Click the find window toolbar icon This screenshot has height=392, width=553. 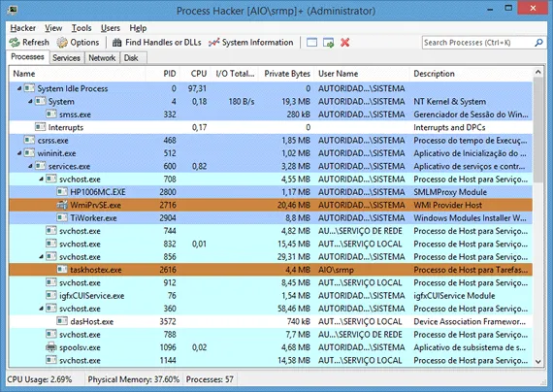pyautogui.click(x=311, y=43)
